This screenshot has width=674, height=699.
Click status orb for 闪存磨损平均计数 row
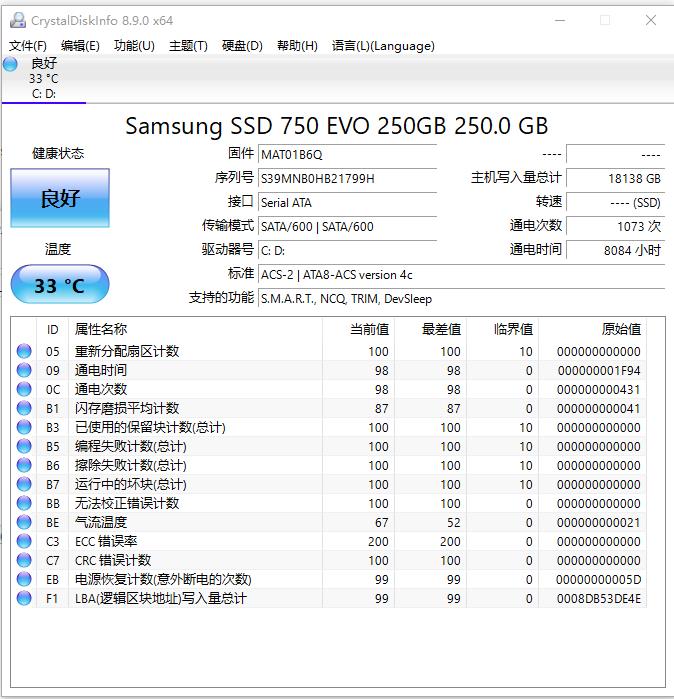[24, 408]
